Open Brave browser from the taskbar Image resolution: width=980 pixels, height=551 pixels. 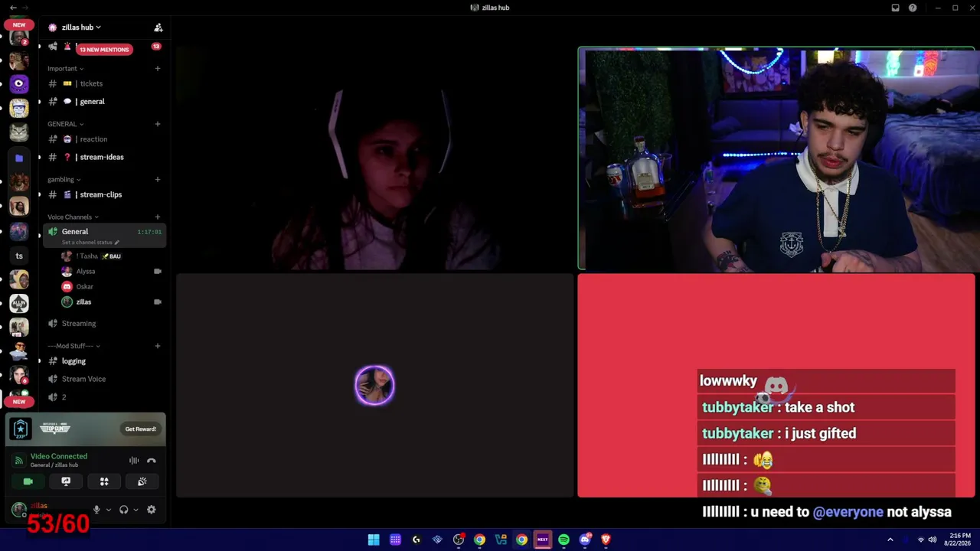606,540
